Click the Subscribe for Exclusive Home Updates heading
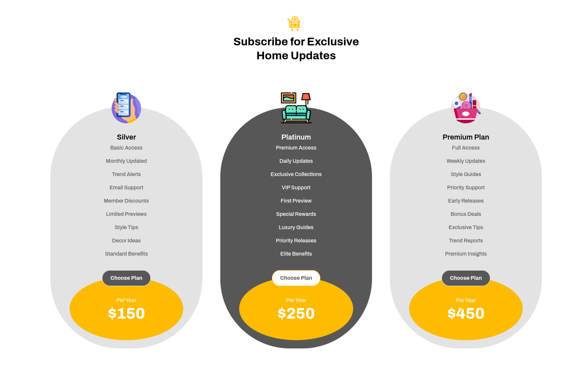This screenshot has height=378, width=588. (296, 48)
